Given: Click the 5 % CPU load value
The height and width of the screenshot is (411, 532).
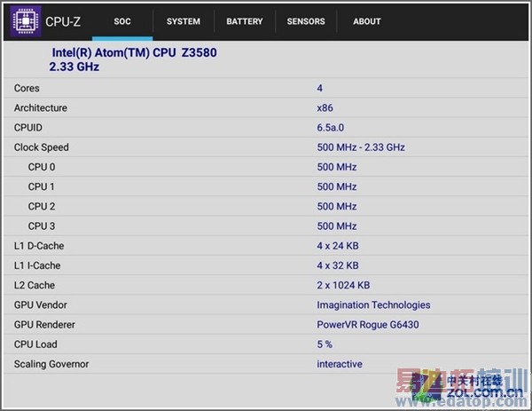Looking at the screenshot, I should point(325,344).
